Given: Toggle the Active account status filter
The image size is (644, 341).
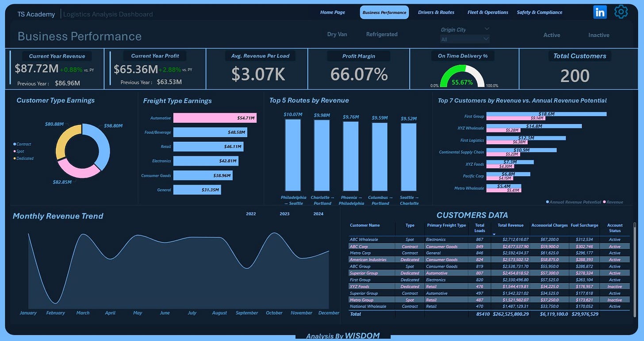Looking at the screenshot, I should pyautogui.click(x=552, y=35).
